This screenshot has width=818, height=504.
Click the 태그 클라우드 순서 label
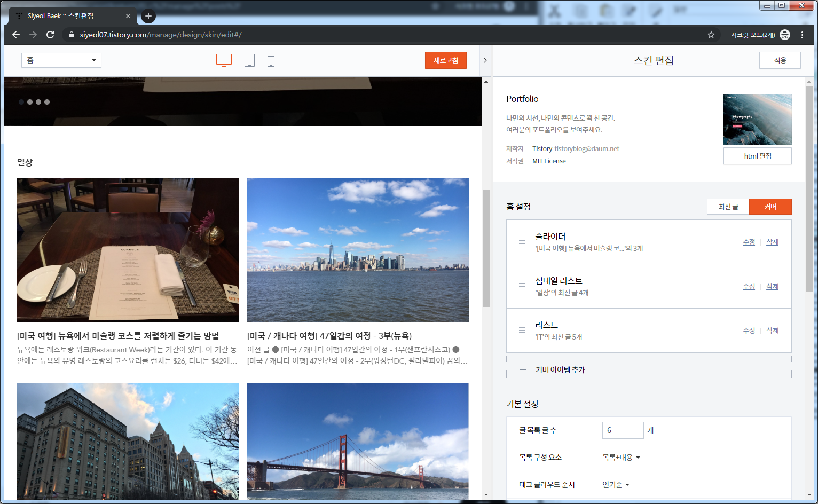(547, 485)
